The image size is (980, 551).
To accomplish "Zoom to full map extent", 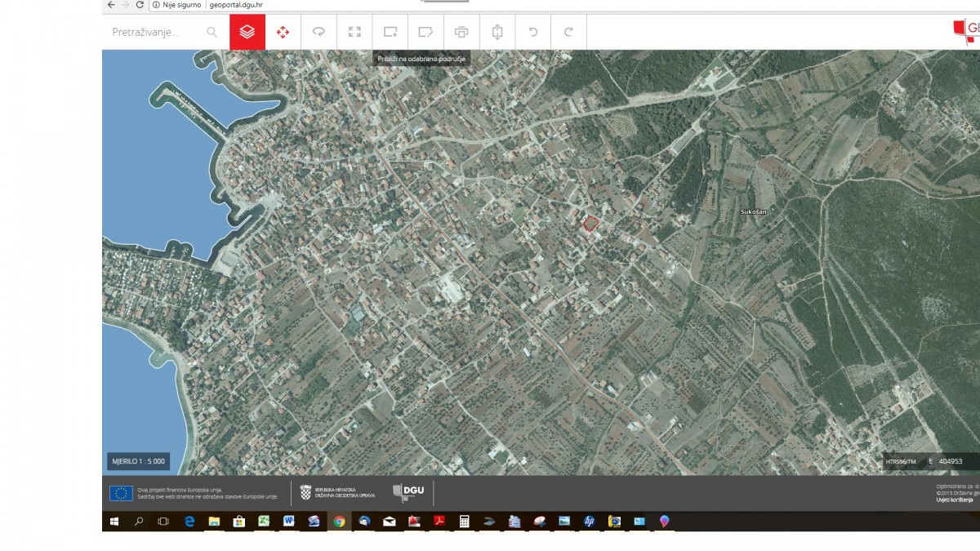I will pos(354,32).
